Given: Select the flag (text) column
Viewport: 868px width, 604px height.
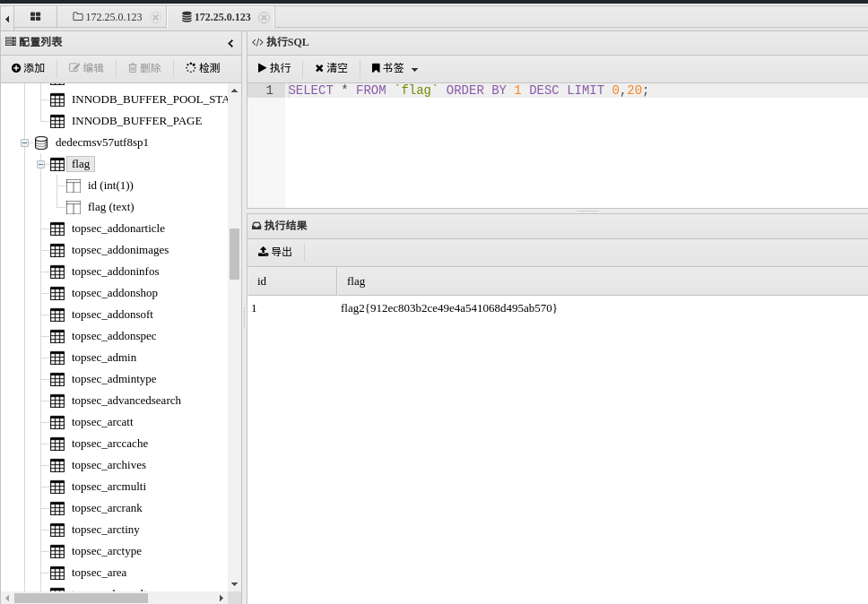Looking at the screenshot, I should tap(110, 207).
